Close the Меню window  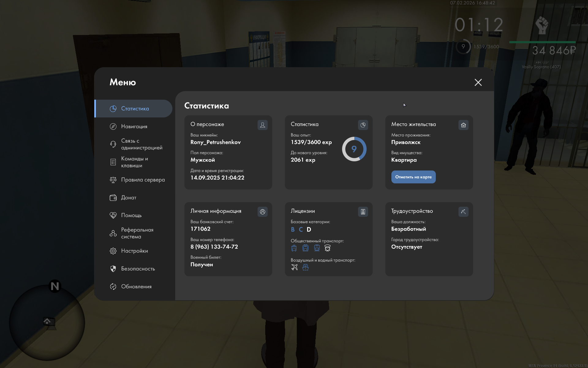[x=478, y=82]
